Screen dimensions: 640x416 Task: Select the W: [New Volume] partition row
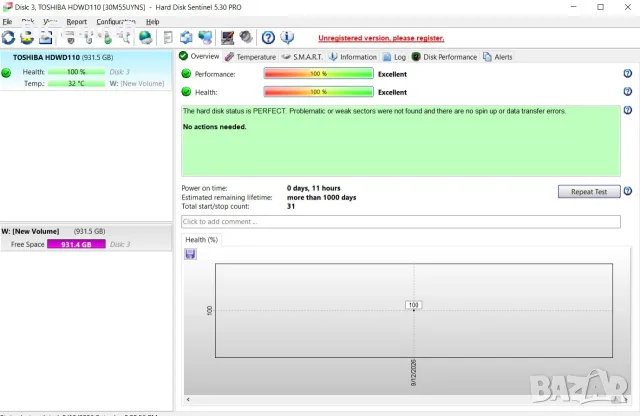click(86, 238)
